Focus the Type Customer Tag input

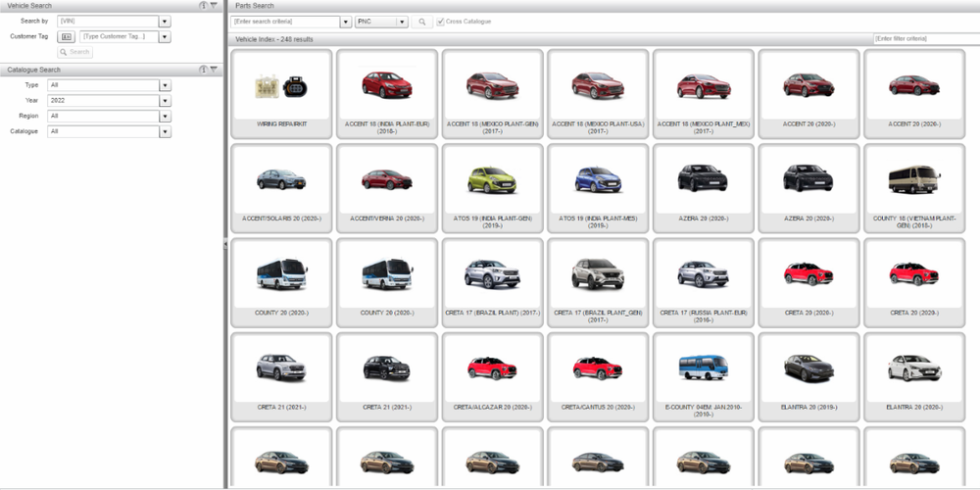click(x=120, y=37)
